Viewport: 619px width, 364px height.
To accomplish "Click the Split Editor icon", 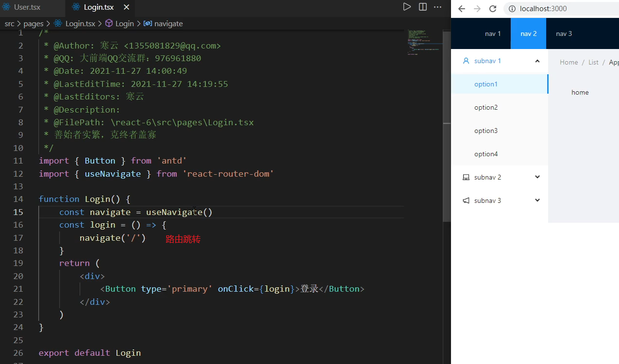I will [x=422, y=6].
